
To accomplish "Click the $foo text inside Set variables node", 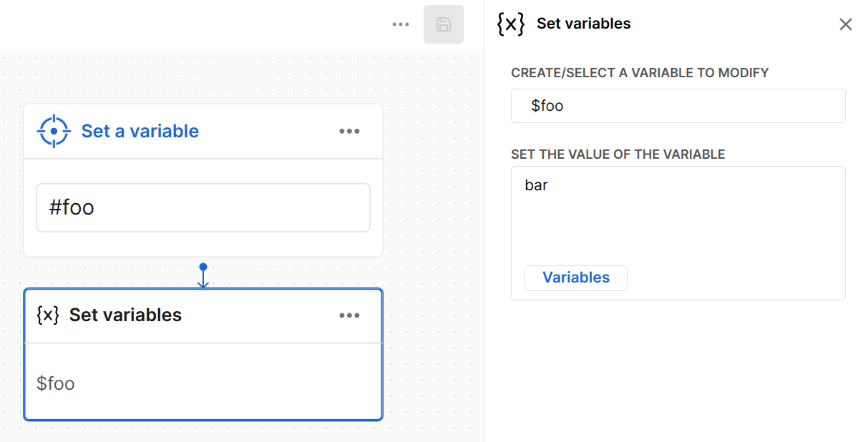I will point(56,384).
